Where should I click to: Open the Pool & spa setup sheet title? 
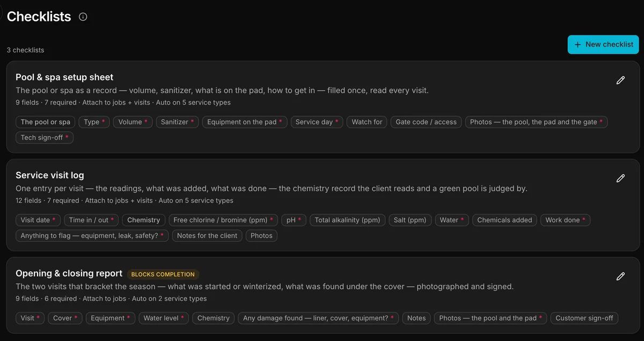[64, 77]
